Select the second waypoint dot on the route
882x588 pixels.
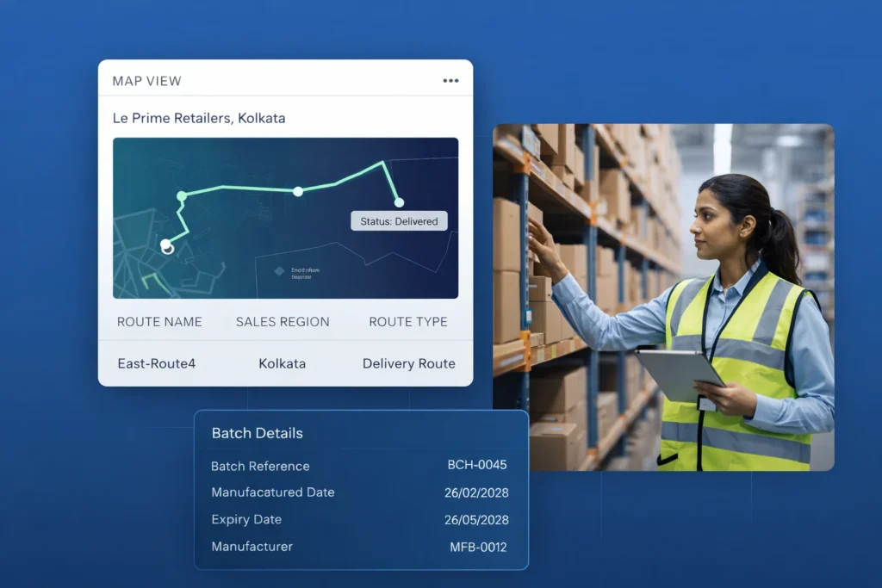pos(182,196)
